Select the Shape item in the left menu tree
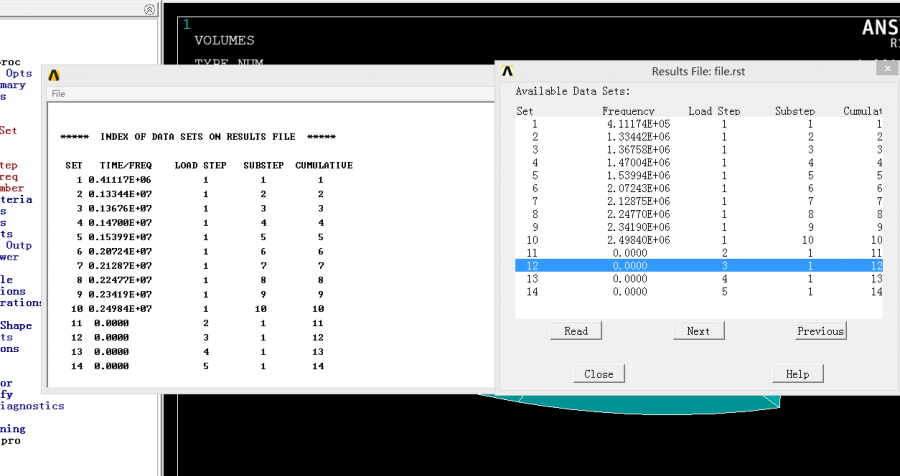The image size is (900, 476). 16,326
